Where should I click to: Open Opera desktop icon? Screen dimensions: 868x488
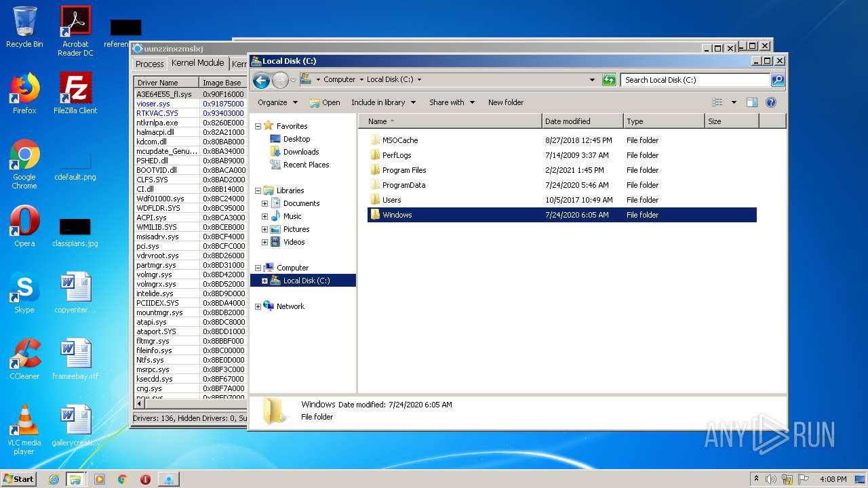click(24, 226)
